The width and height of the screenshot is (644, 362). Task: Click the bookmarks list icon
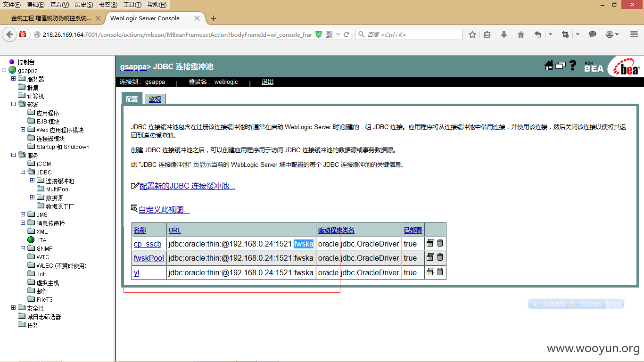(x=487, y=34)
